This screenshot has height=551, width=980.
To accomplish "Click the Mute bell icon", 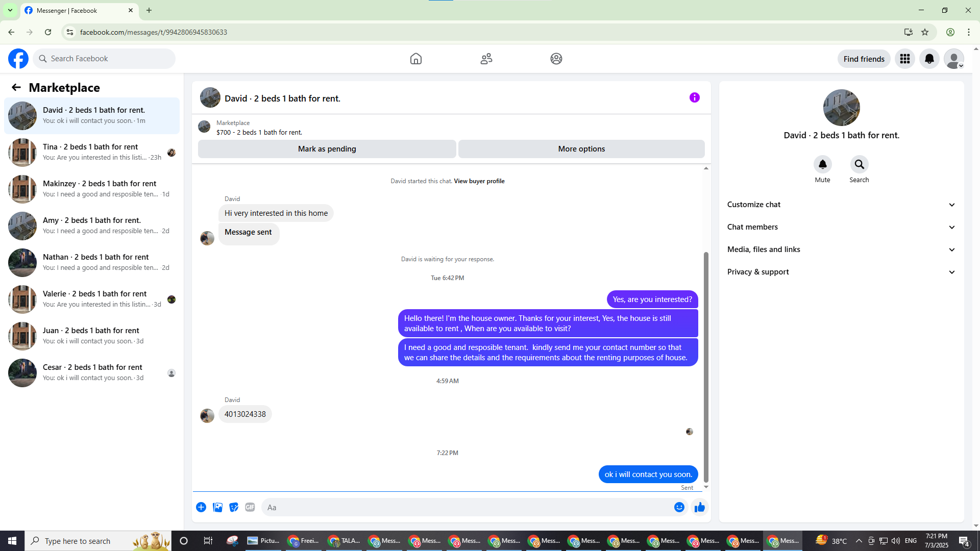I will pos(822,164).
